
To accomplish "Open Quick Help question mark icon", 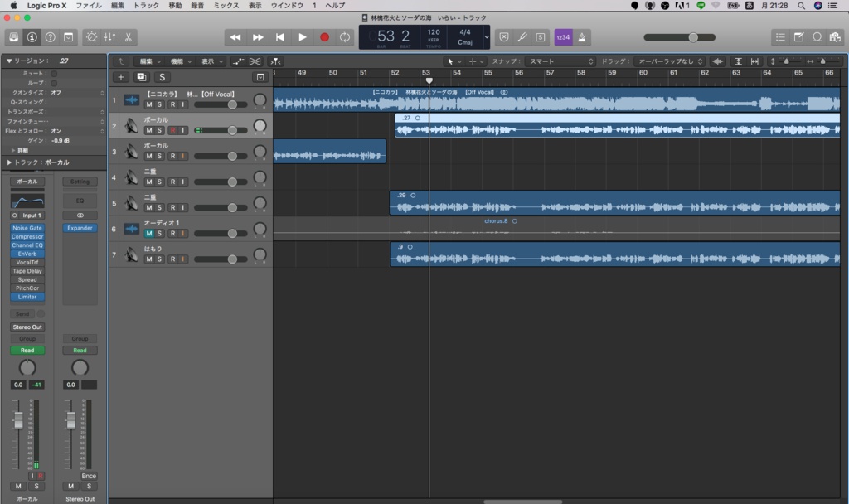I will 51,37.
